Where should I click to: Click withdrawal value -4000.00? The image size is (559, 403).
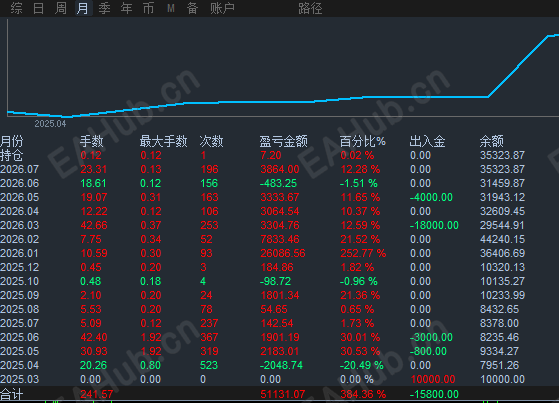431,197
